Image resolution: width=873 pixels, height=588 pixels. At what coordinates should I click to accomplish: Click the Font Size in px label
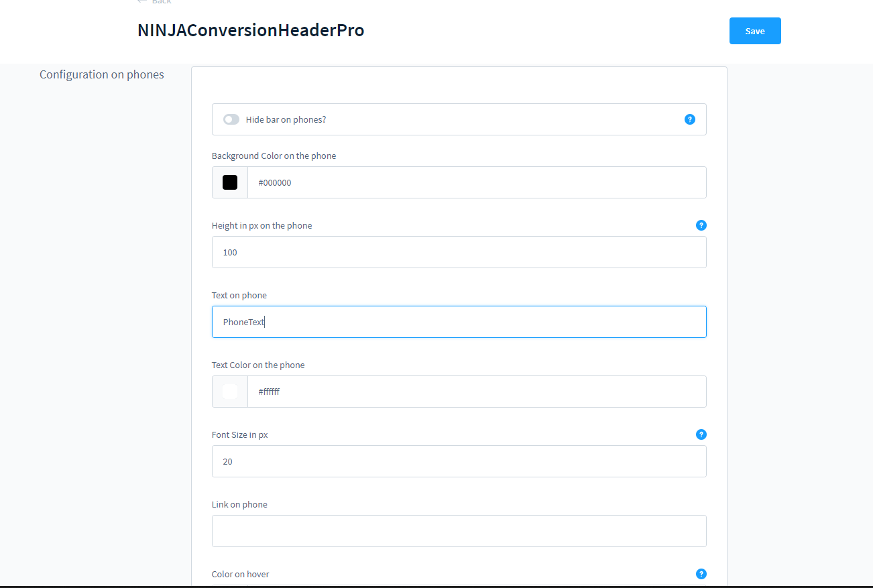click(x=240, y=434)
